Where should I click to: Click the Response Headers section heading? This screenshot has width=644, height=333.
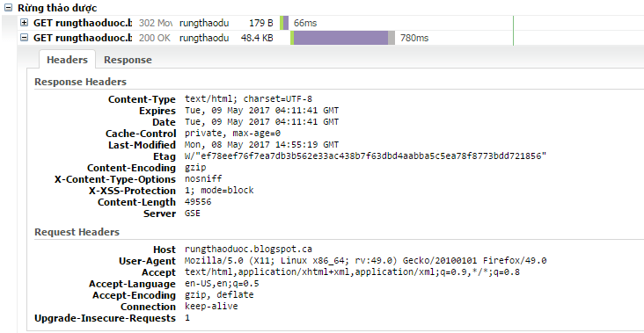click(x=81, y=82)
